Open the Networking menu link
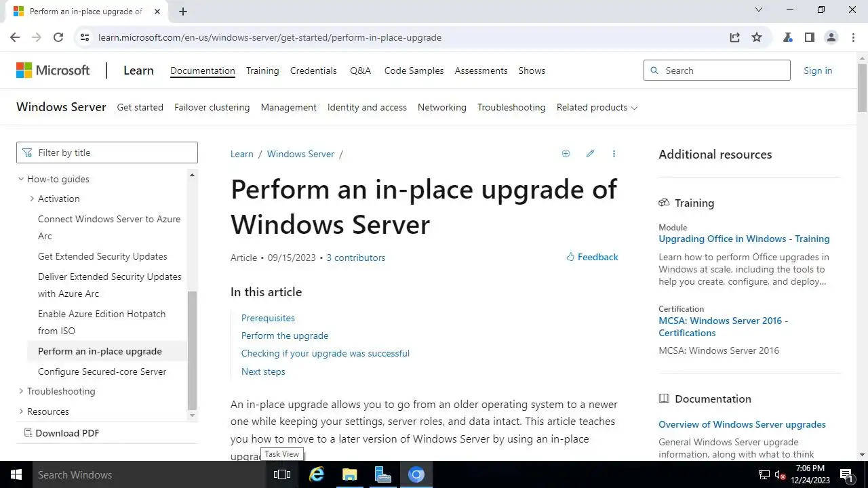The image size is (868, 488). pos(442,107)
